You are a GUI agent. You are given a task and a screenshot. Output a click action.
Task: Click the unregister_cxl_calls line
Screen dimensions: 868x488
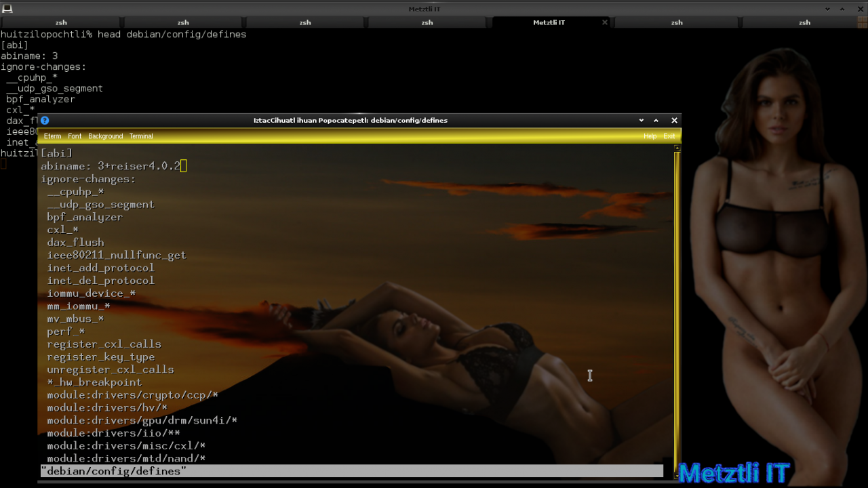(110, 369)
